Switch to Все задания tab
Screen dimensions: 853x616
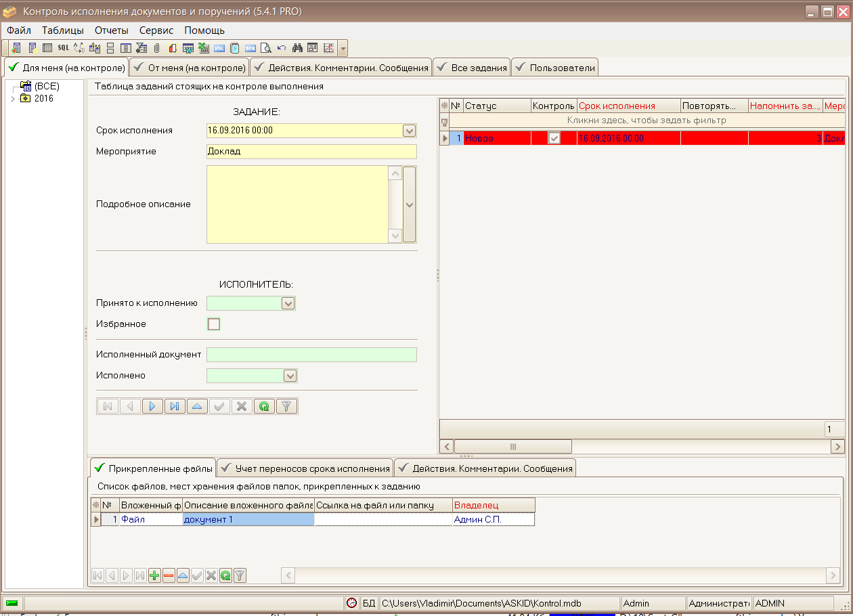coord(472,68)
